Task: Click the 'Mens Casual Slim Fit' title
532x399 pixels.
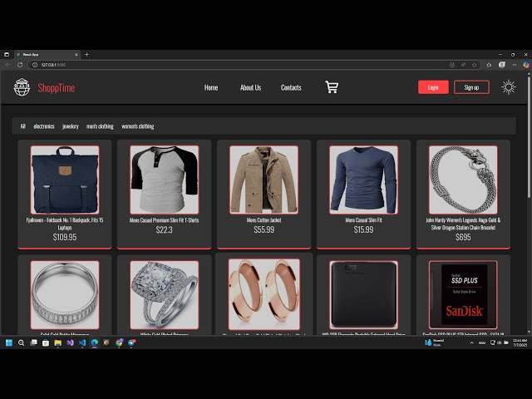Action: click(x=363, y=220)
